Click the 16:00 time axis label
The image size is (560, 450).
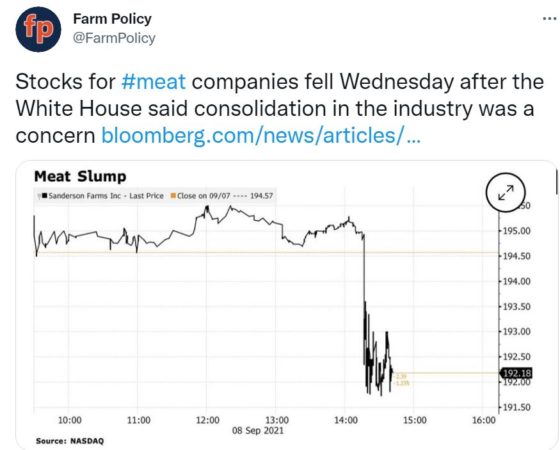click(x=484, y=420)
